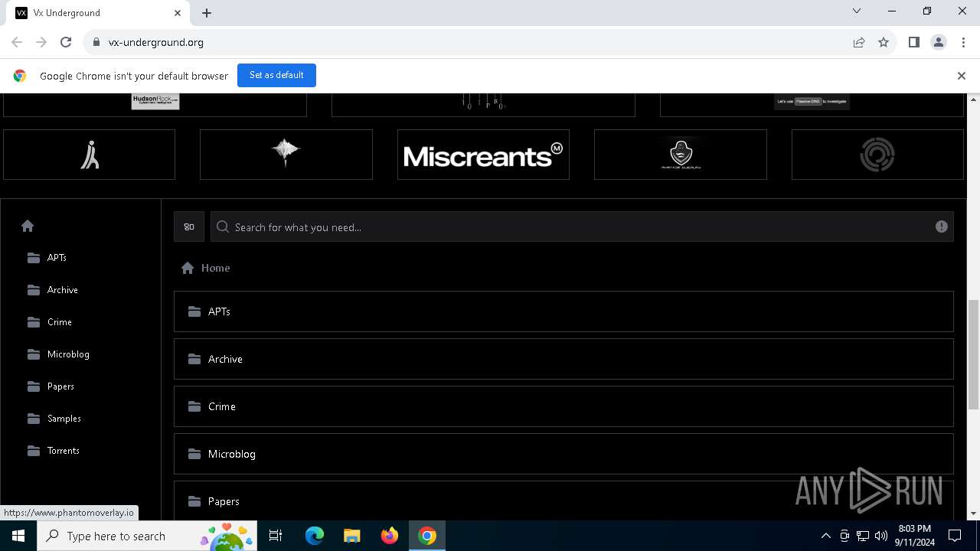
Task: Dismiss the default browser notification bar
Action: click(962, 76)
